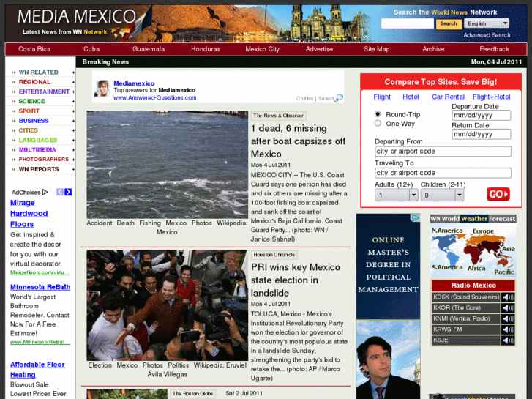Screen dimensions: 532x399
Task: Open the Children (2-11) dropdown
Action: 442,195
